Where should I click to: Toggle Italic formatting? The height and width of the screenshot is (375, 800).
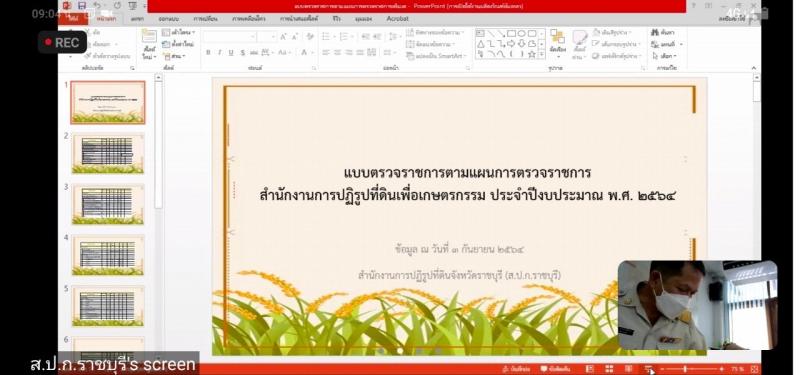(219, 53)
